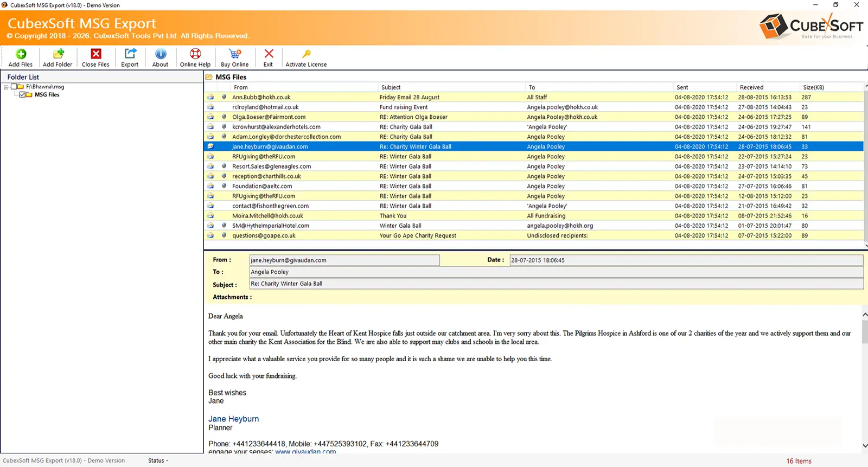Click the message body scroll-down arrow

(865, 445)
